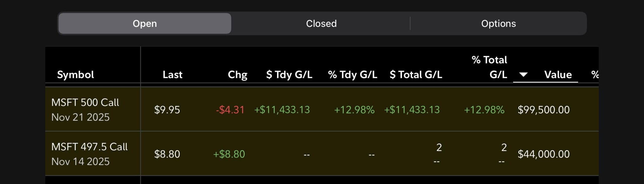Click the +$8.80 change value
The width and height of the screenshot is (644, 184).
(x=229, y=154)
